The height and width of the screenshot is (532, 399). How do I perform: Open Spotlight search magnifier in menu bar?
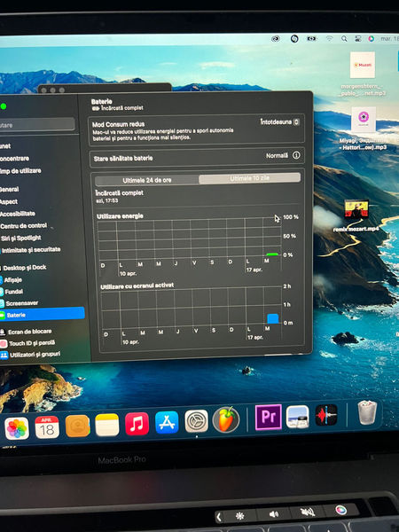pos(344,39)
